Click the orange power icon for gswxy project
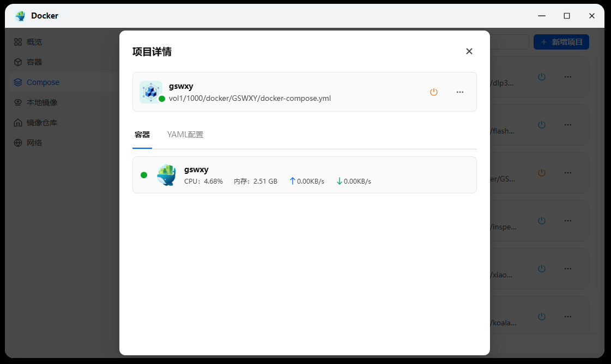 click(434, 92)
